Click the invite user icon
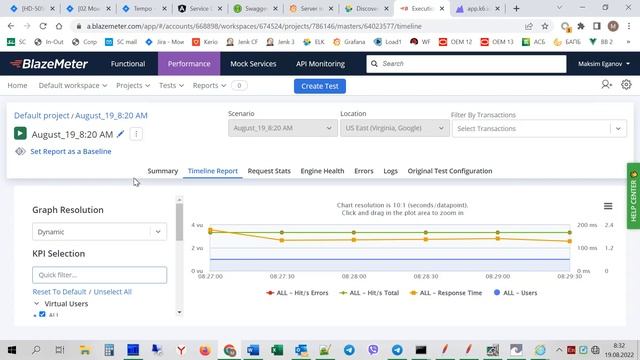The image size is (640, 360). [607, 84]
